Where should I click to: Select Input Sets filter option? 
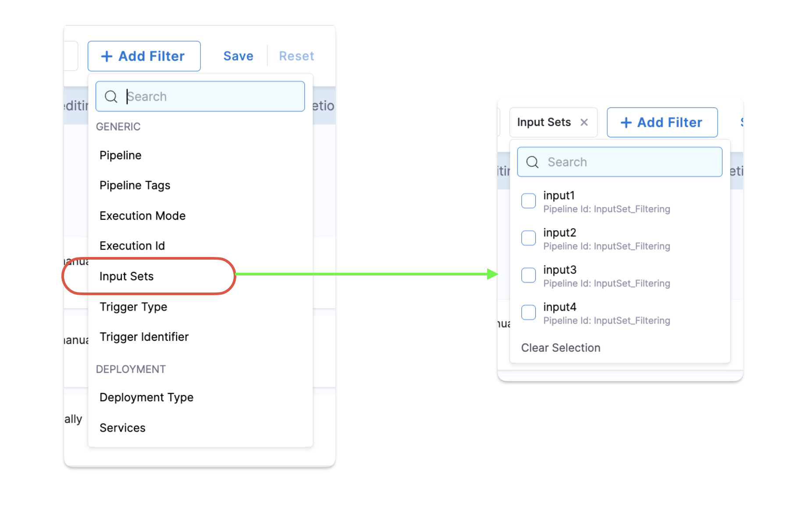point(127,276)
